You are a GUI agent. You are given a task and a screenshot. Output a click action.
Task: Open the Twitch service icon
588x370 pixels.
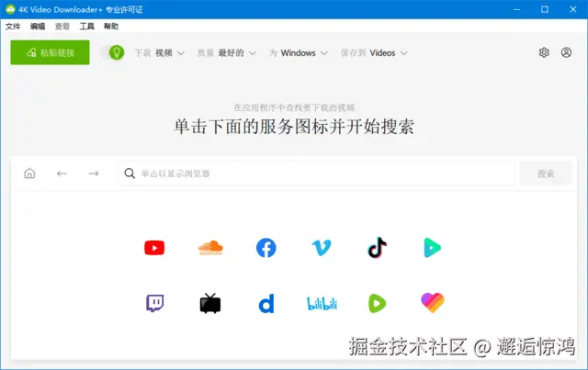tap(154, 303)
